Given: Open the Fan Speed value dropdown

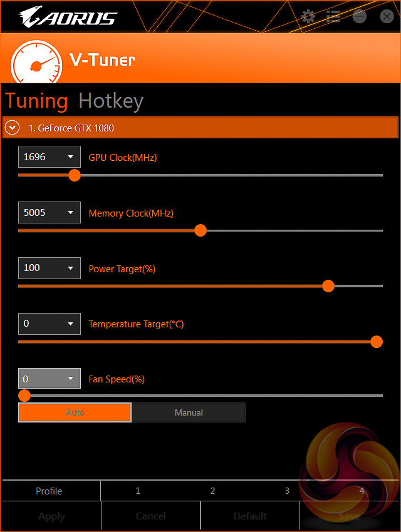Looking at the screenshot, I should tap(49, 378).
